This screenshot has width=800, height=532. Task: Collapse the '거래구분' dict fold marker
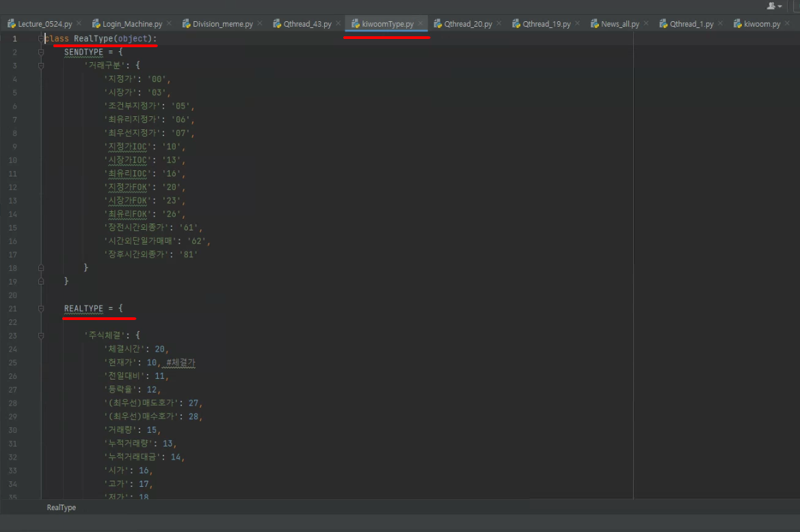coord(41,66)
